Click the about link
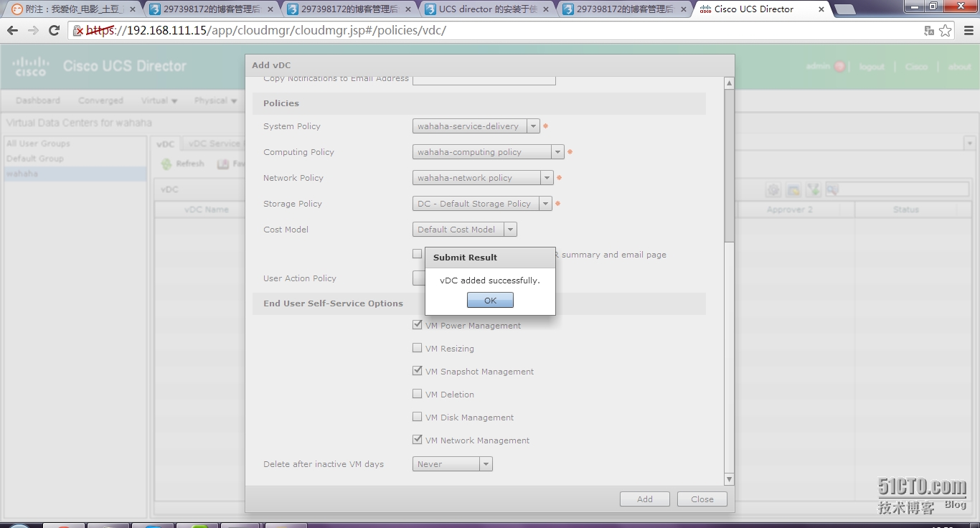Viewport: 980px width, 528px height. pyautogui.click(x=959, y=67)
